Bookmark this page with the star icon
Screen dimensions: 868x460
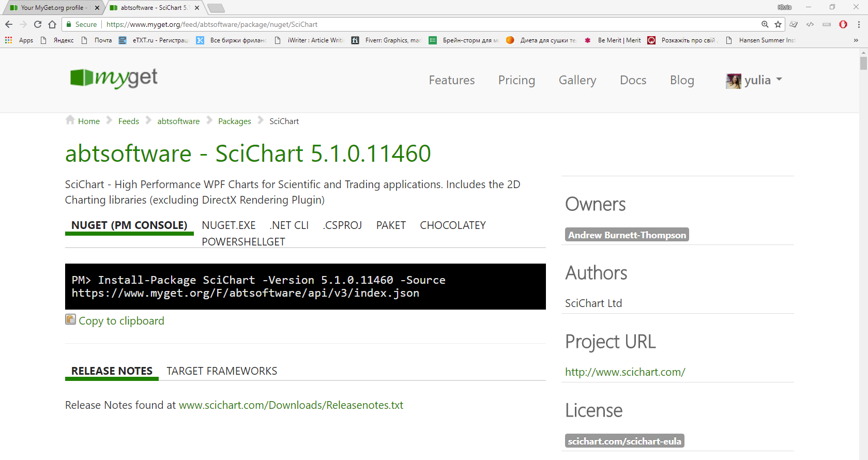click(x=778, y=24)
